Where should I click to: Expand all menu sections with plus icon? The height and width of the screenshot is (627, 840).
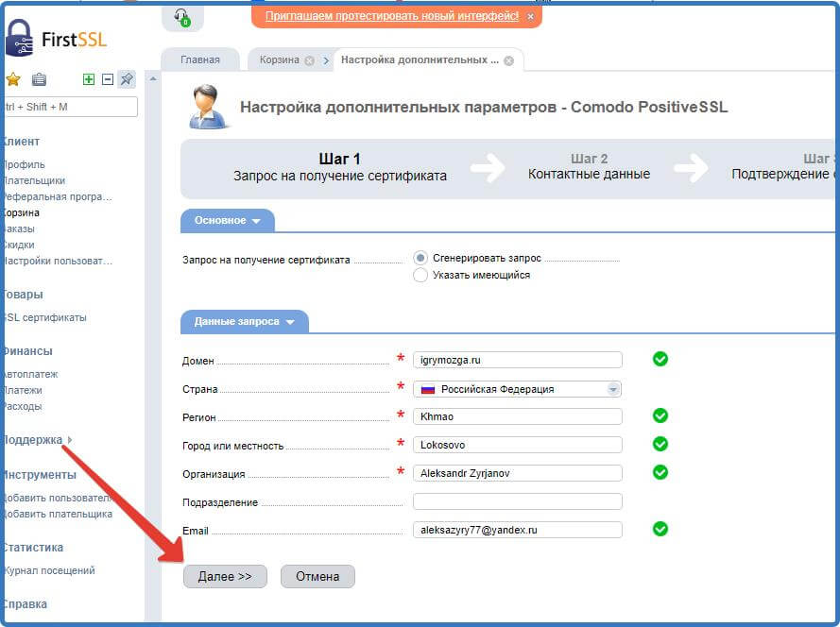[x=89, y=79]
